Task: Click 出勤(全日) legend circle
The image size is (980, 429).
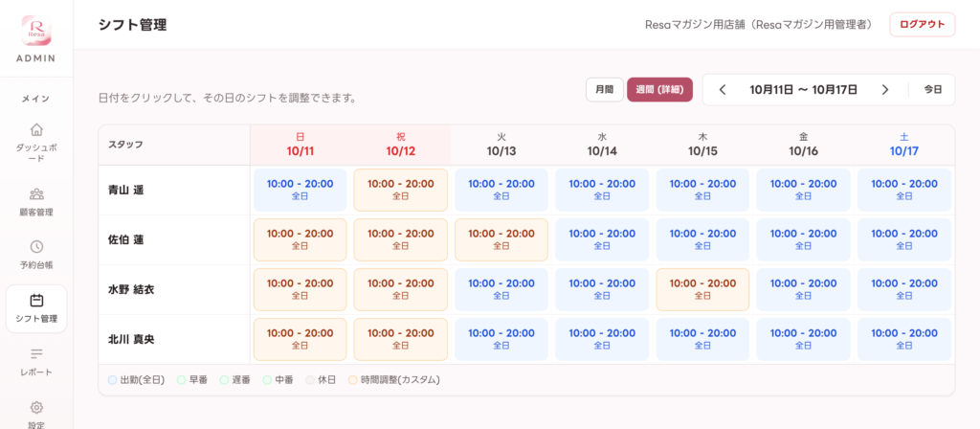Action: click(x=113, y=379)
